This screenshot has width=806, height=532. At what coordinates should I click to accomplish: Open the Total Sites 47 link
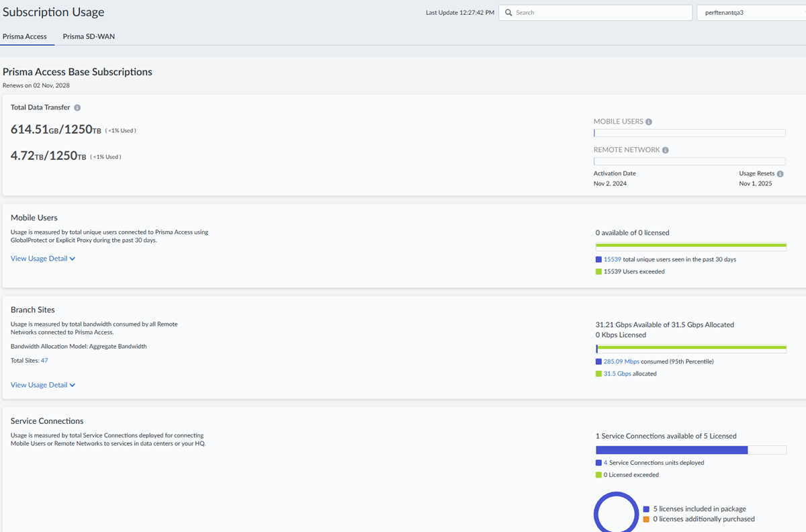44,361
